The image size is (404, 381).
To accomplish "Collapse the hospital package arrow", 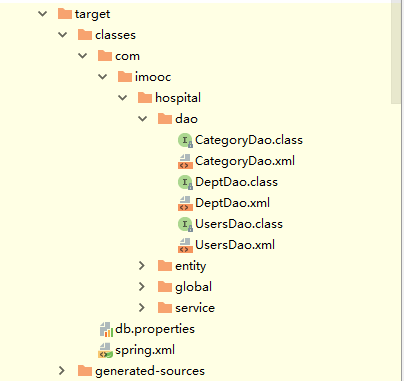I will 123,98.
